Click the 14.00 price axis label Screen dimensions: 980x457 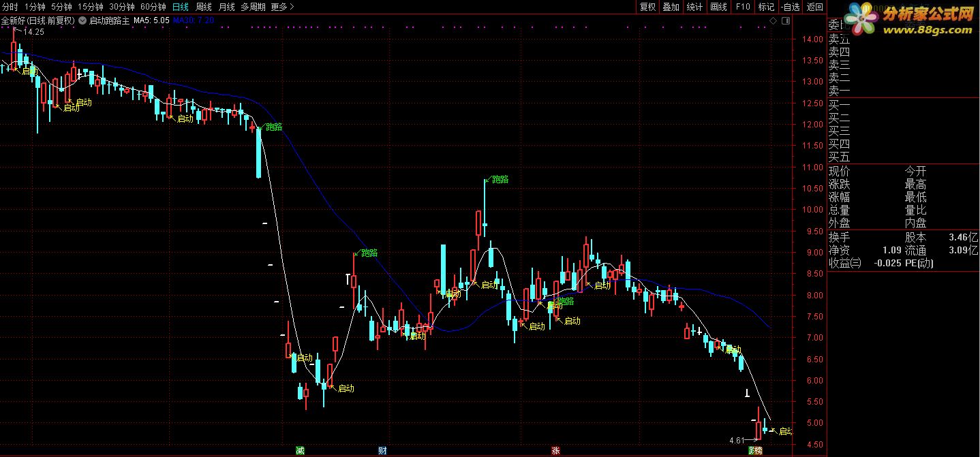click(812, 39)
